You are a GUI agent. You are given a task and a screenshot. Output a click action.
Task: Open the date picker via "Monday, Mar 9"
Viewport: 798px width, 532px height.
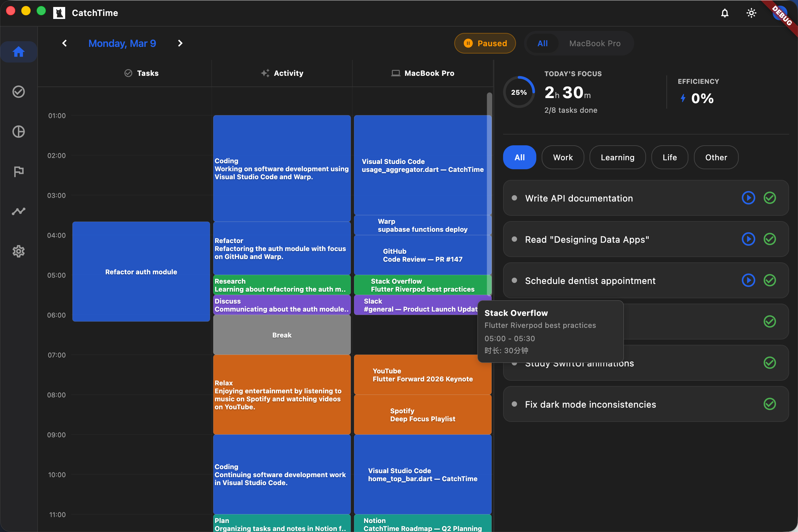tap(122, 43)
